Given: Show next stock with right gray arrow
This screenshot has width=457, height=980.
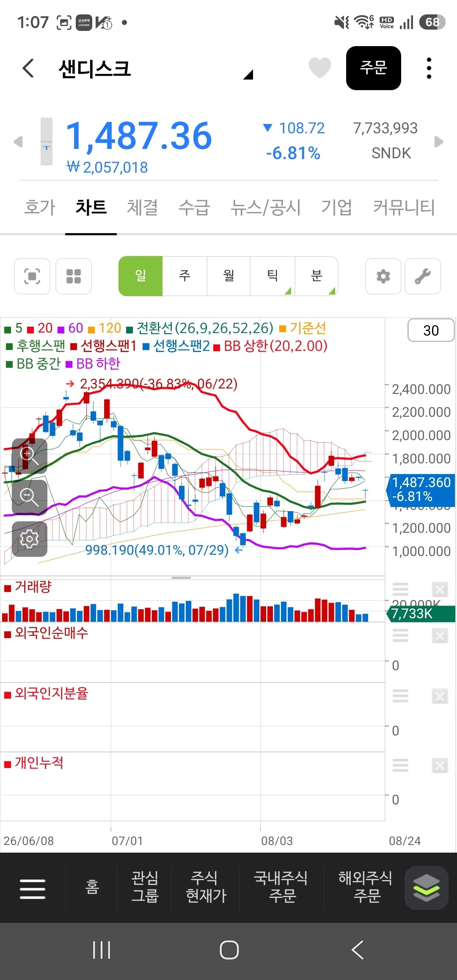Looking at the screenshot, I should (439, 141).
